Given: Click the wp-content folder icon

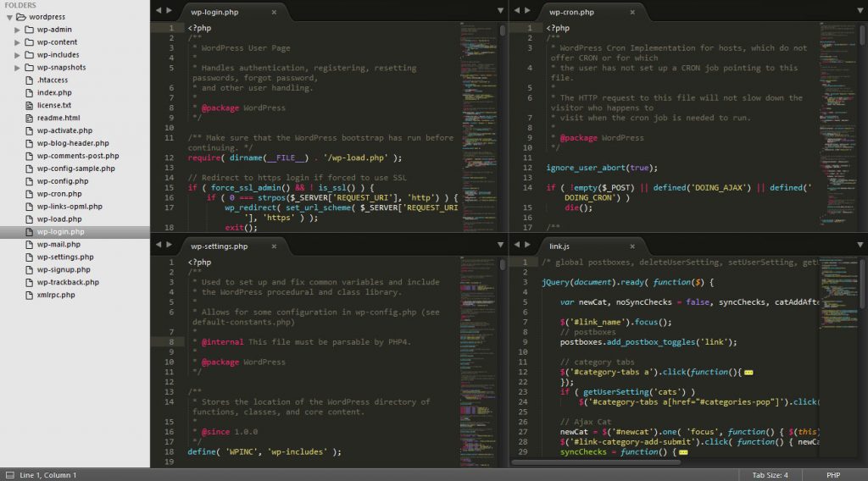Looking at the screenshot, I should tap(29, 42).
